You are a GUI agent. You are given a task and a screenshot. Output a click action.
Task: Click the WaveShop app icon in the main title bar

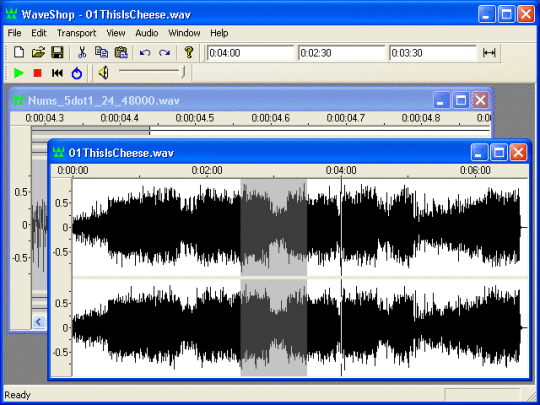[11, 14]
